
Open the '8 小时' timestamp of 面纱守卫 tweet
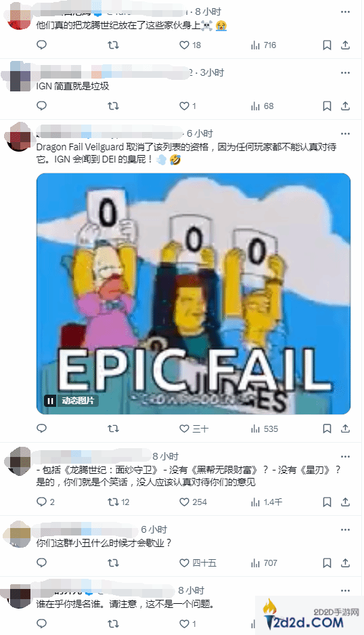pos(166,456)
